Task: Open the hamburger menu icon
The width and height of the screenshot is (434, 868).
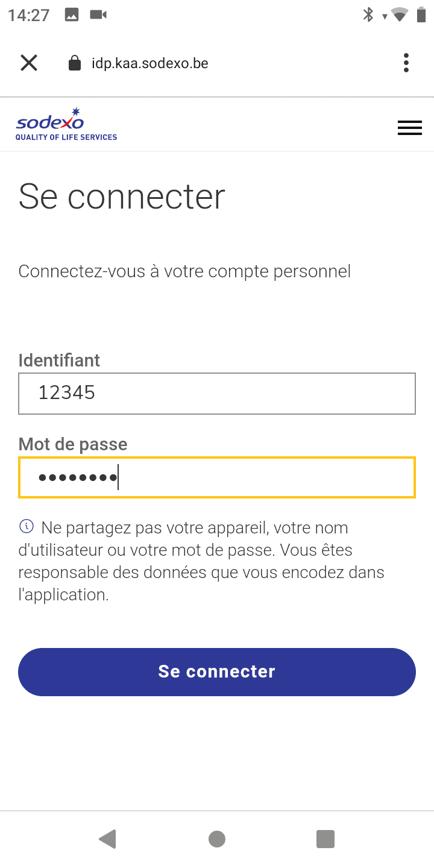Action: click(x=410, y=128)
